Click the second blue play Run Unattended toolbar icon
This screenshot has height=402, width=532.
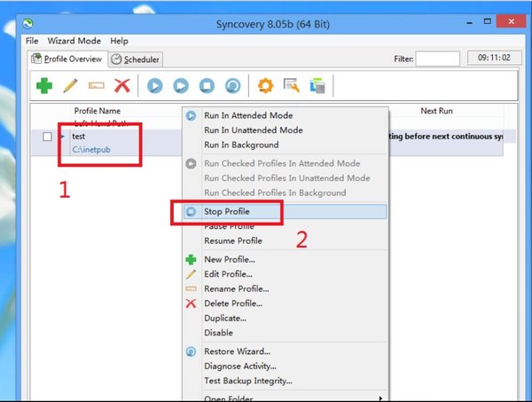pos(181,85)
